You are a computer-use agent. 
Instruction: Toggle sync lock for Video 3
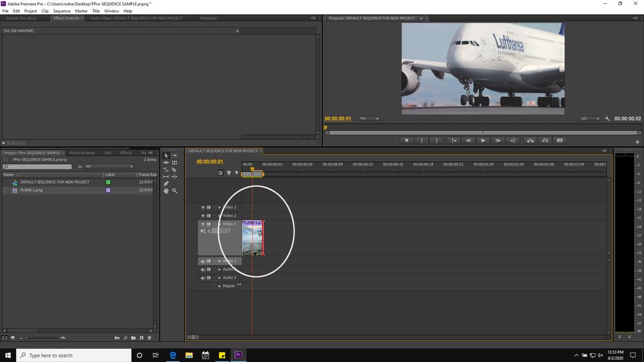[209, 207]
